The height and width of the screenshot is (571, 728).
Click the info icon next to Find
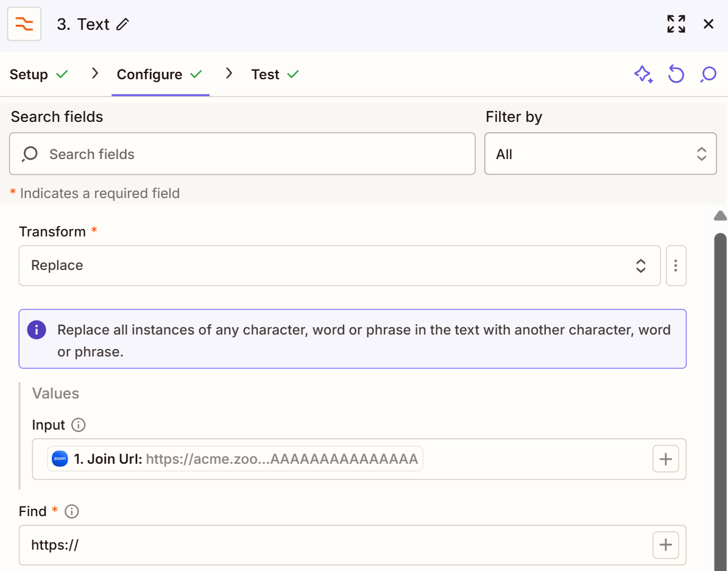tap(72, 511)
